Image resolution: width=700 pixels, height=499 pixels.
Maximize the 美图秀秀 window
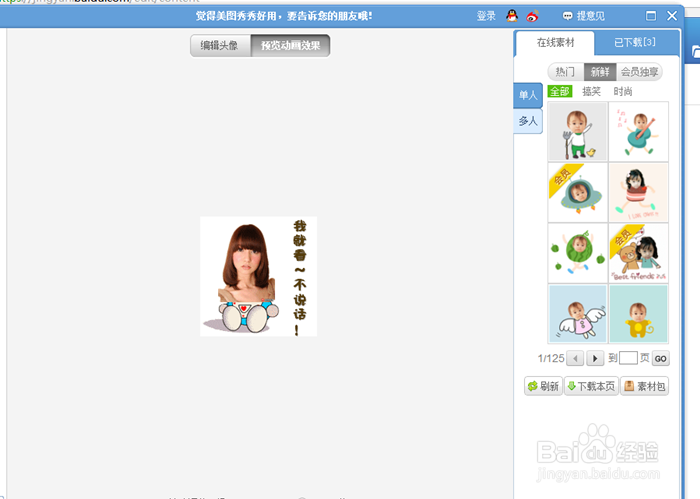651,16
